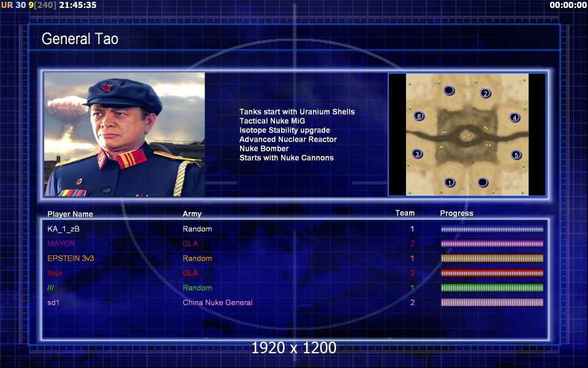This screenshot has height=368, width=588.
Task: Select player name EPSTEIN 3v3
Action: 70,258
